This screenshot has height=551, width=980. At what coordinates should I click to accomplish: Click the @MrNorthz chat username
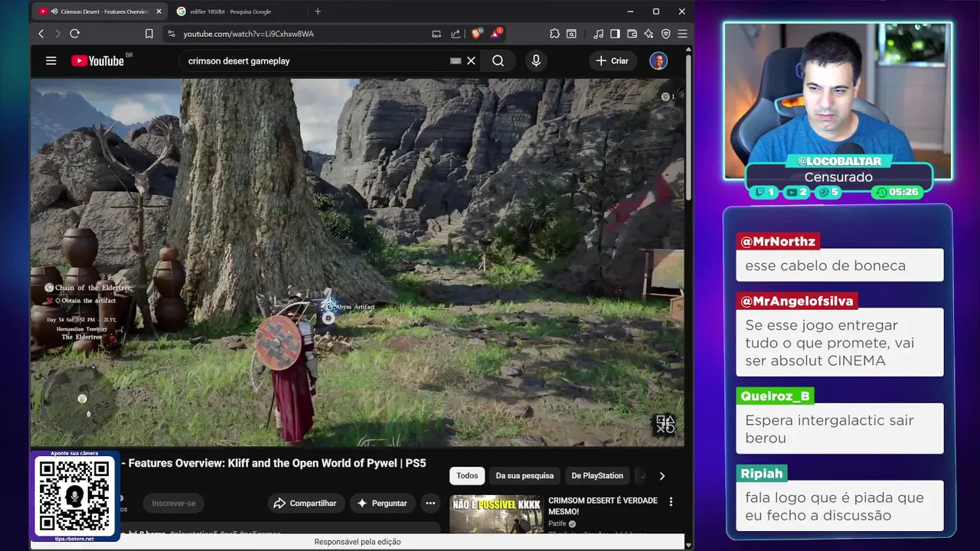[778, 241]
